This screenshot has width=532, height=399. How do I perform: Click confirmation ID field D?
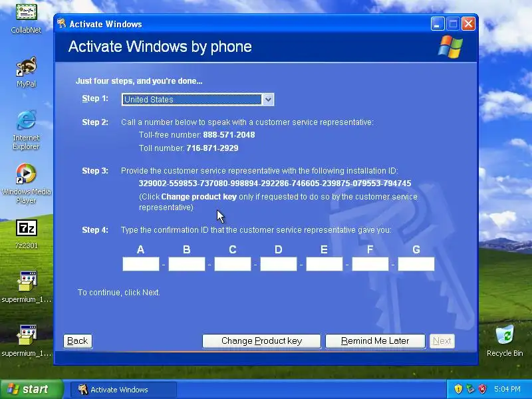[x=279, y=264]
